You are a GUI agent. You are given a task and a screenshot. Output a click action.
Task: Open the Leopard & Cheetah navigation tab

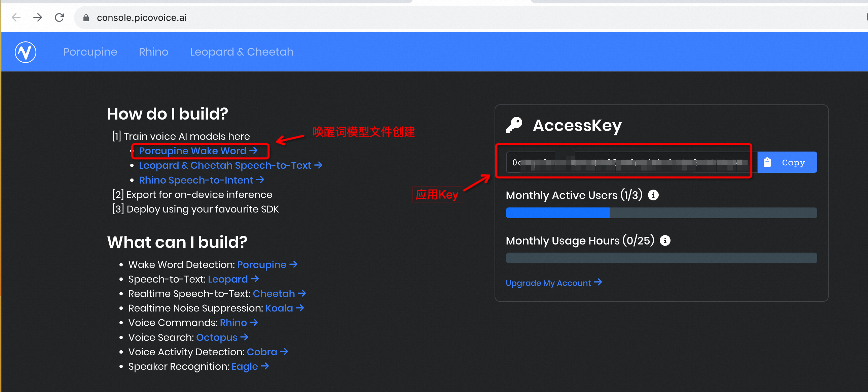tap(241, 52)
